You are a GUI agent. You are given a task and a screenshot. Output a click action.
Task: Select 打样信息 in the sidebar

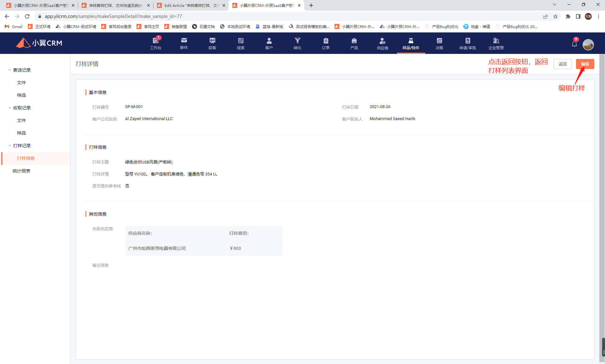(26, 158)
